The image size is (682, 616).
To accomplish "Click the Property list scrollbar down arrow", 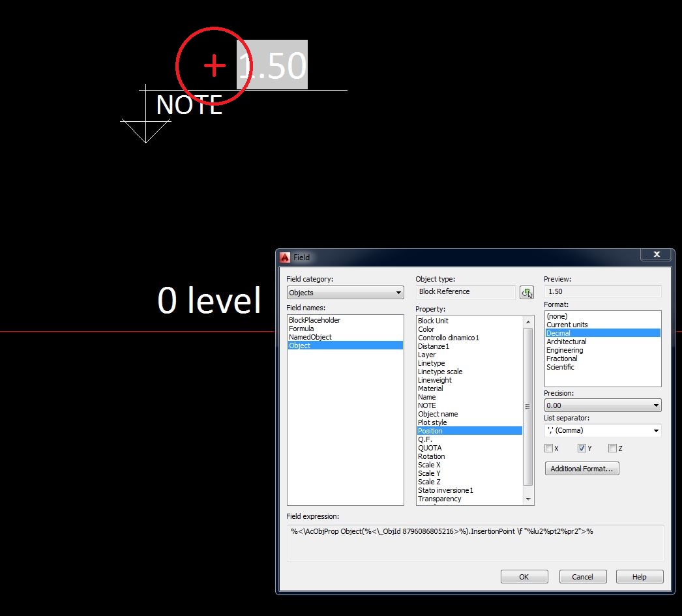I will click(527, 499).
